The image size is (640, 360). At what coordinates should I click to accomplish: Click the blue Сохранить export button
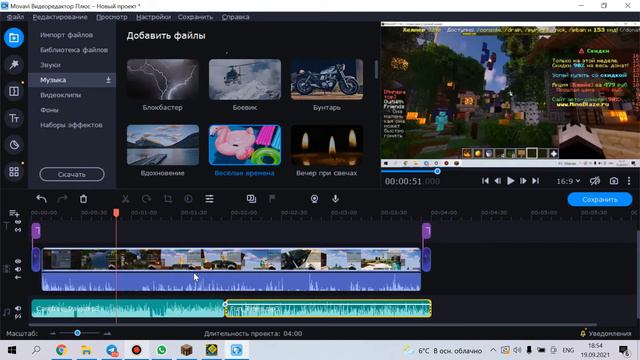600,199
